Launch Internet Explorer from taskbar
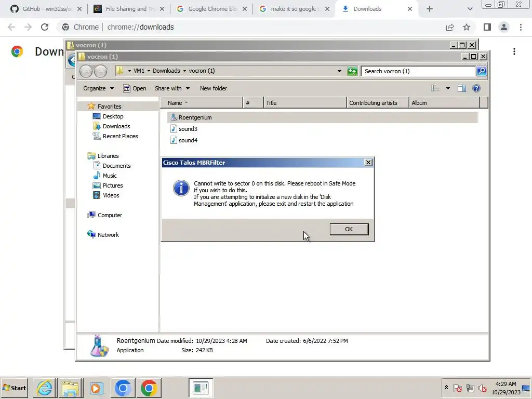 click(x=45, y=388)
